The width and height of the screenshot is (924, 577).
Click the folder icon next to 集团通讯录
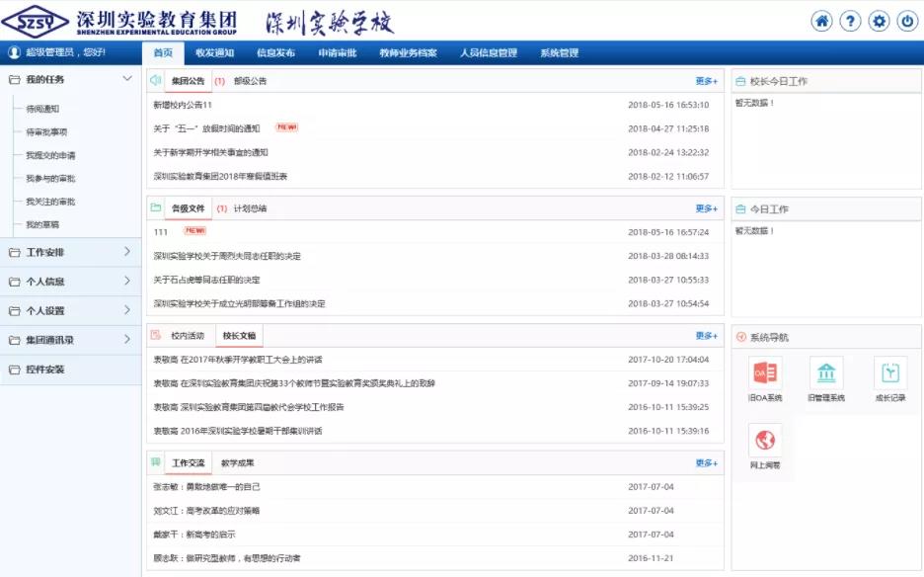15,341
